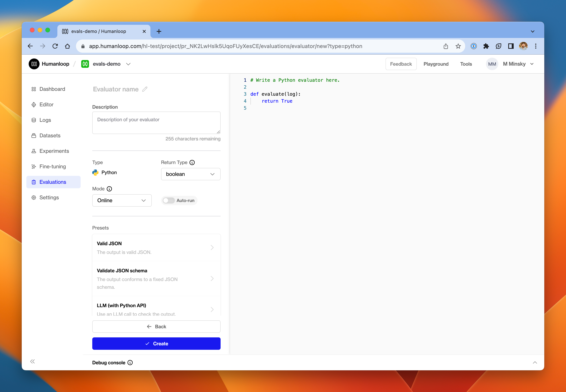Toggle the Auto-run switch

169,200
